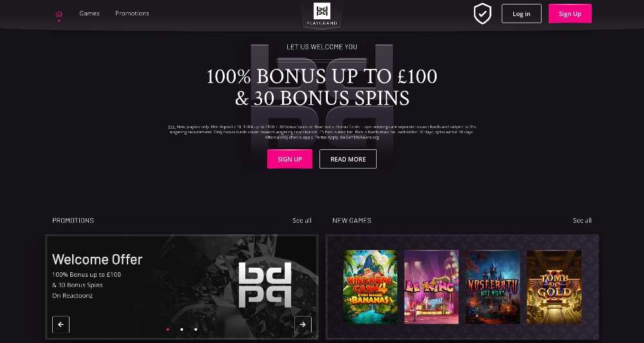Go to previous promotion with left arrow
Screen dimensions: 644x343
pos(61,324)
